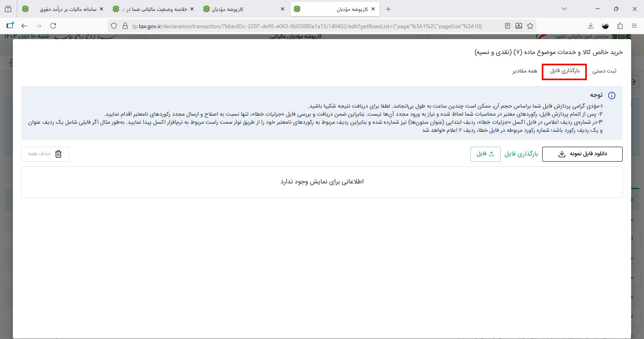Screen dimensions: 644x339
Task: Click the Firefox bookmark star icon
Action: click(530, 26)
